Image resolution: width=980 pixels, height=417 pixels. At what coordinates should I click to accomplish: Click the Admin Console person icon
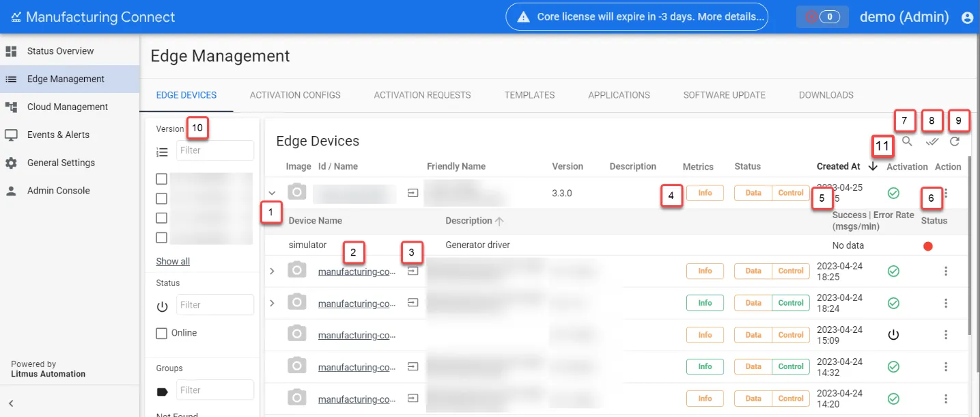coord(11,191)
